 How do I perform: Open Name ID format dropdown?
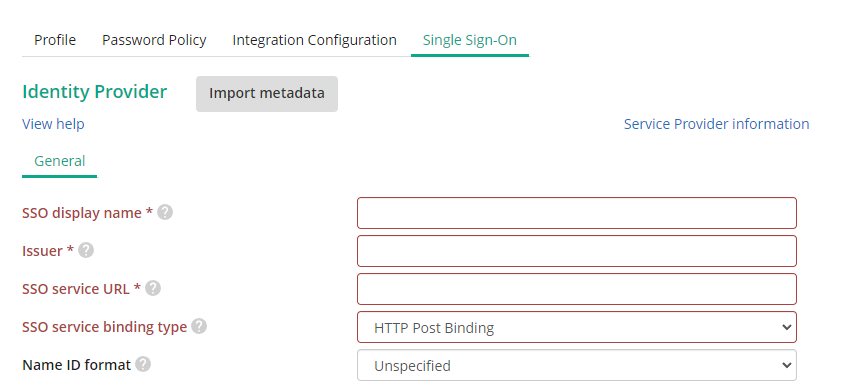577,365
